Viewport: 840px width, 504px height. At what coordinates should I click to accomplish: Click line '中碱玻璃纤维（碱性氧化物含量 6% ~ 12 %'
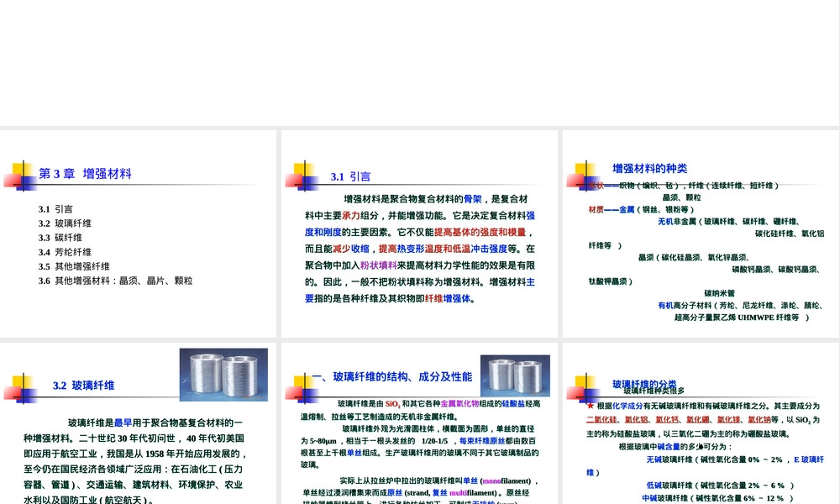(717, 499)
